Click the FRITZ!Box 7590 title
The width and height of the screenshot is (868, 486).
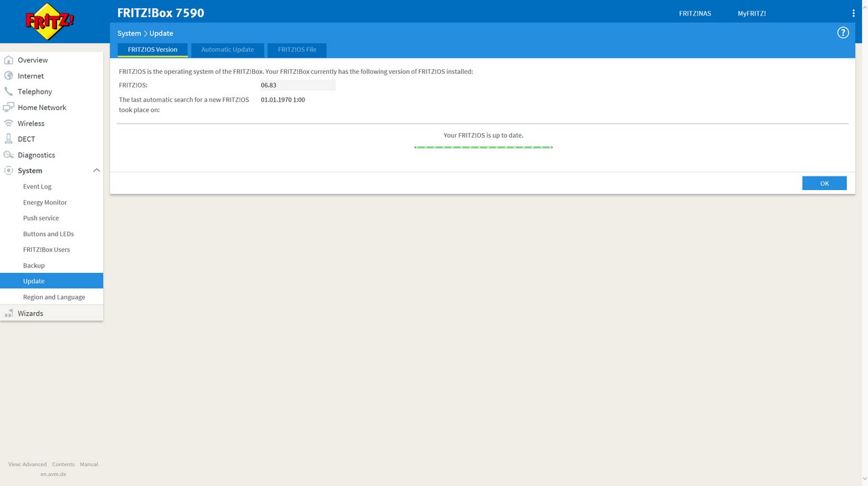pyautogui.click(x=161, y=13)
